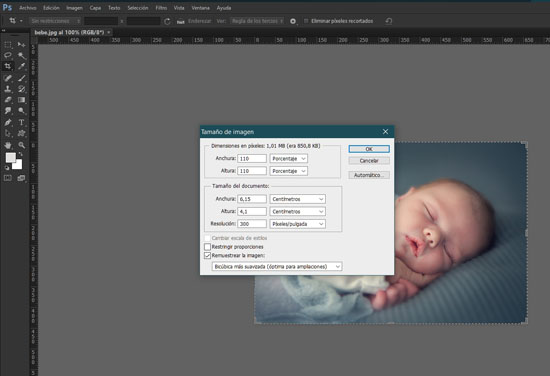Toggle Eliminar píxeles recortados checkbox
The width and height of the screenshot is (550, 376).
[306, 21]
